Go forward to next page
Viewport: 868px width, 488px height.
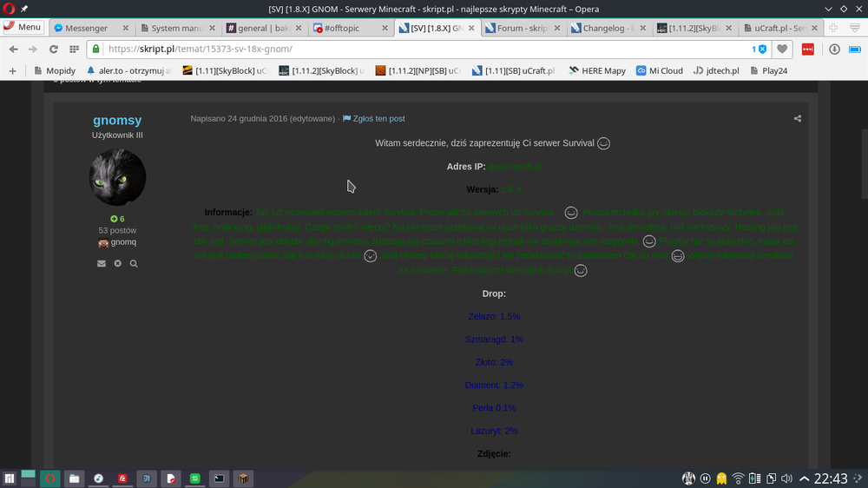pyautogui.click(x=33, y=49)
